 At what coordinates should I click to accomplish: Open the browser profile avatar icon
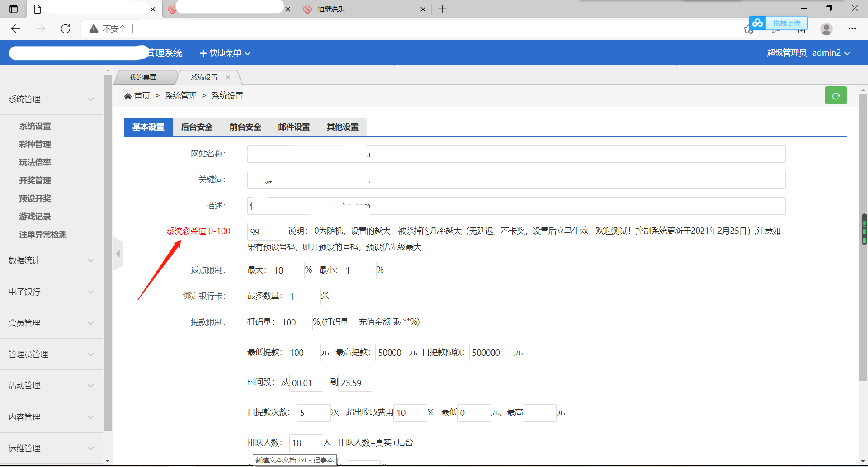click(x=826, y=29)
